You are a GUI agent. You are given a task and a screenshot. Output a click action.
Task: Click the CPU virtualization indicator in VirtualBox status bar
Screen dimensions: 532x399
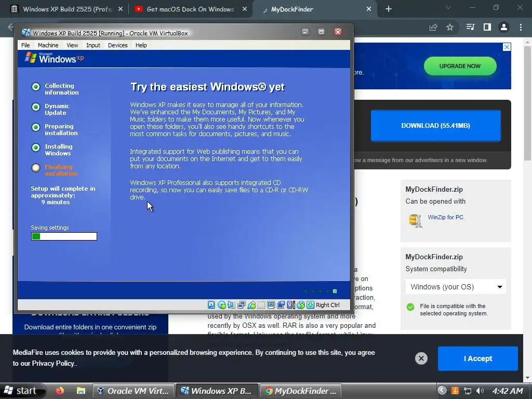coord(291,304)
